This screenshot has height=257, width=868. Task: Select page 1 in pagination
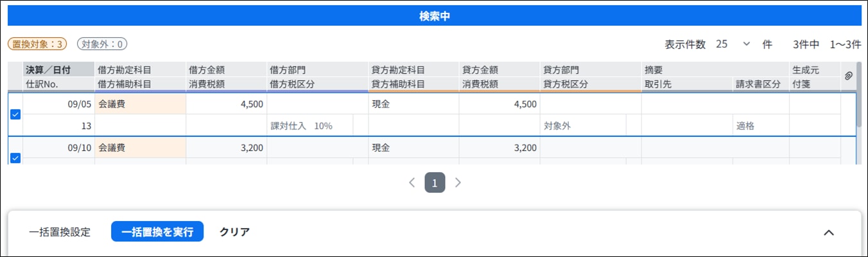435,182
